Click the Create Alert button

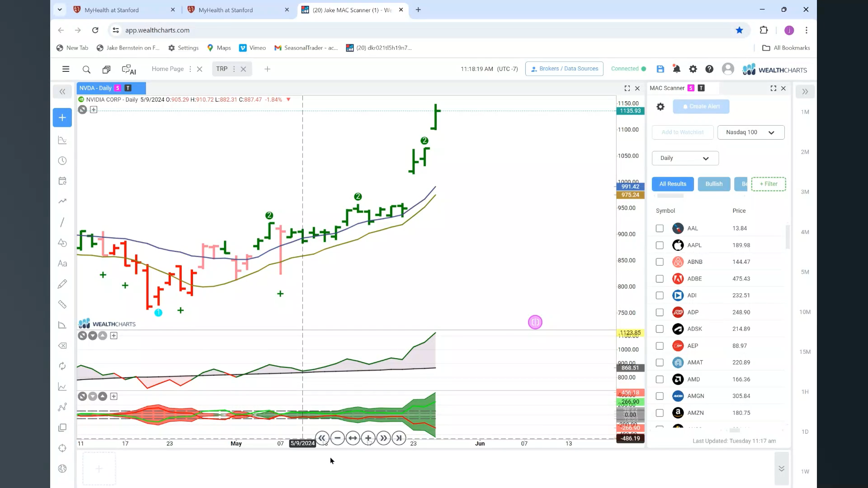pyautogui.click(x=701, y=107)
